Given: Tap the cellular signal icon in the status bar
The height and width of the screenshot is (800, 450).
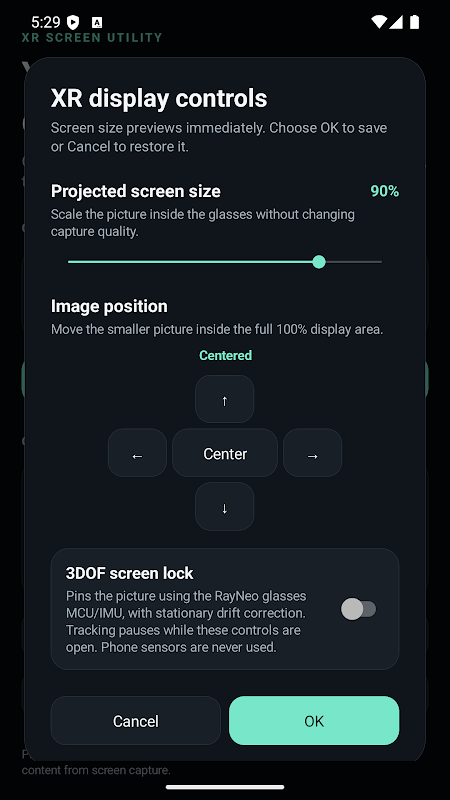Looking at the screenshot, I should click(396, 22).
